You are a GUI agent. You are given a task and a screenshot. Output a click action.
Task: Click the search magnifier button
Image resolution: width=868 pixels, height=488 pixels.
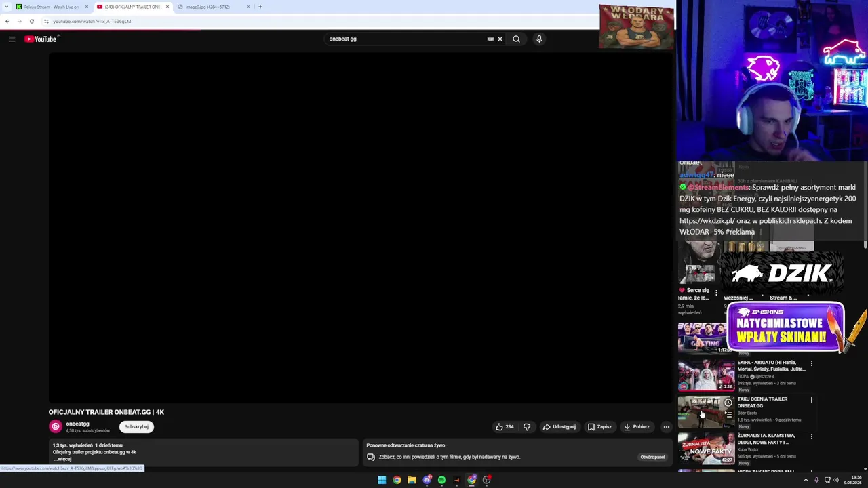click(516, 39)
